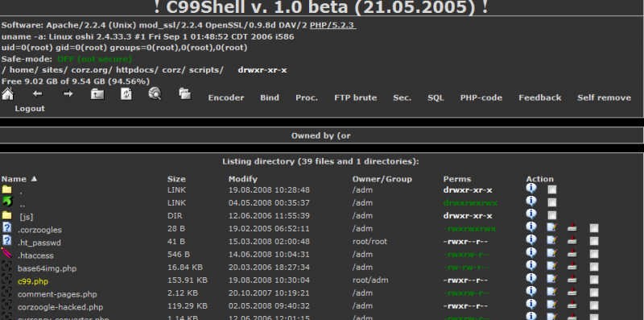Select the c99.php checkbox
Screen dimensions: 644x320
(594, 281)
